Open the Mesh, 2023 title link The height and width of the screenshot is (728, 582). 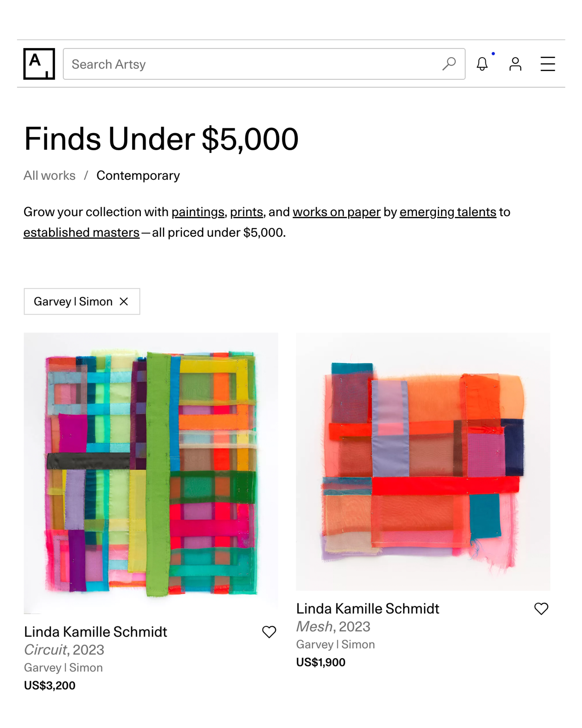(x=333, y=627)
